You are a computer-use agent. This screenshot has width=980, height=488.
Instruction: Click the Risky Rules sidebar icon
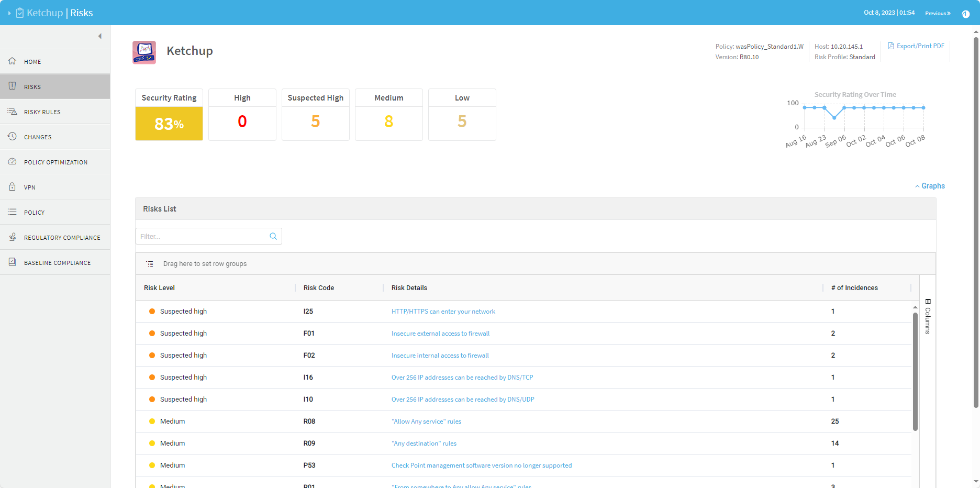pos(12,112)
